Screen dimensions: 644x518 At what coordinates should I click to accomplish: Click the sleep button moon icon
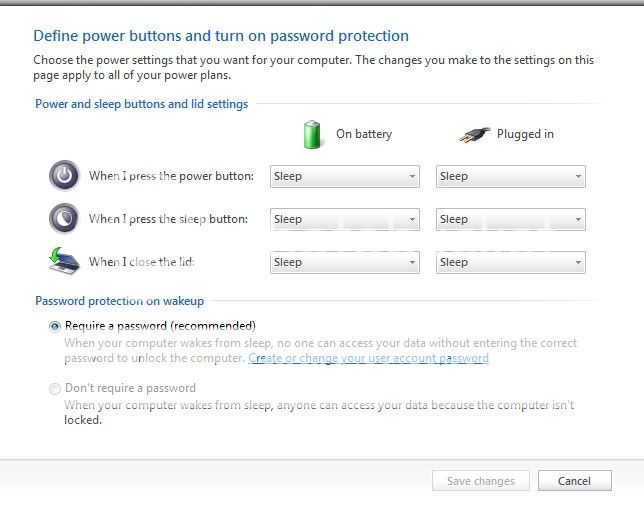click(64, 218)
